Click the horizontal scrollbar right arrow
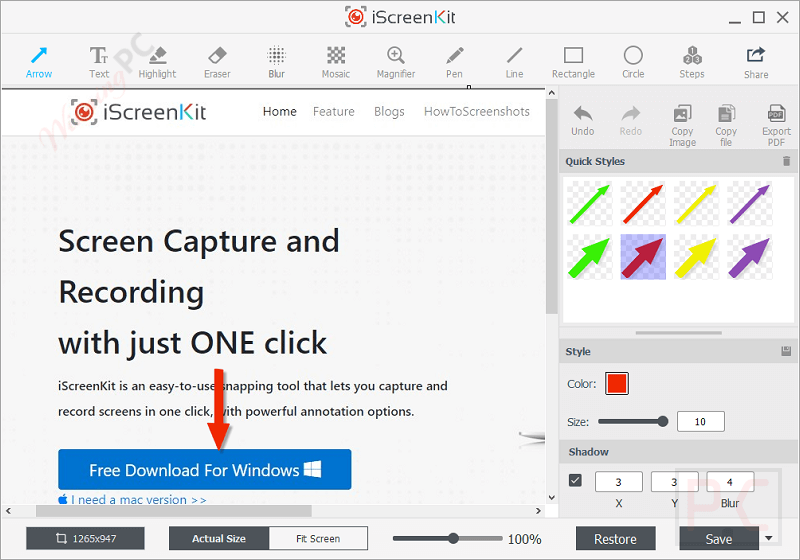The width and height of the screenshot is (800, 560). tap(538, 511)
